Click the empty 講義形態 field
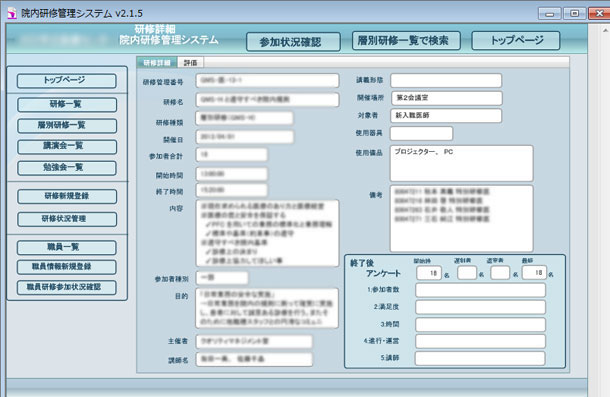610x397 pixels. [x=446, y=81]
